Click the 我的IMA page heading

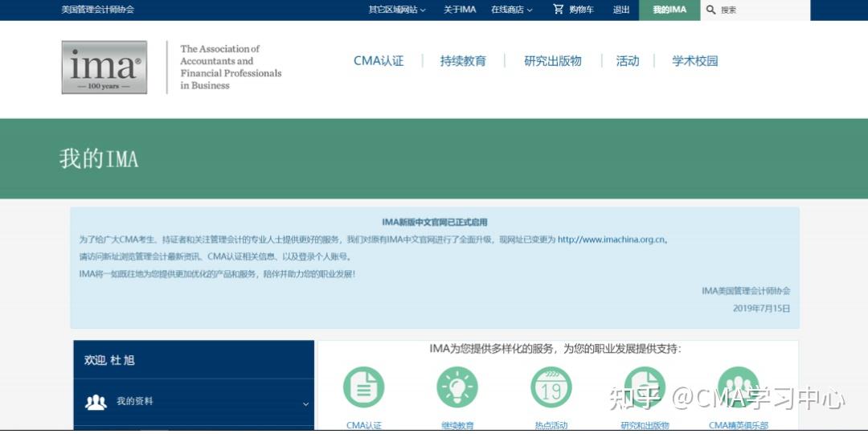click(x=99, y=159)
